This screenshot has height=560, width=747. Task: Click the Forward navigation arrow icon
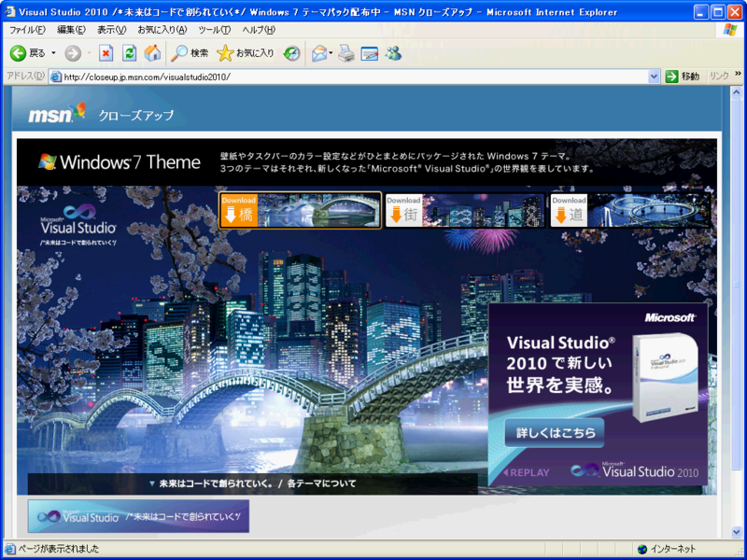(x=73, y=53)
